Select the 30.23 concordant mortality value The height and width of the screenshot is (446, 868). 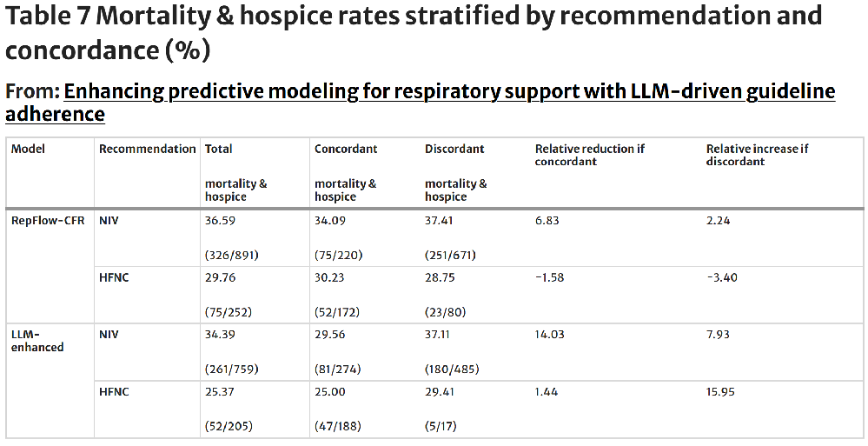(x=329, y=277)
